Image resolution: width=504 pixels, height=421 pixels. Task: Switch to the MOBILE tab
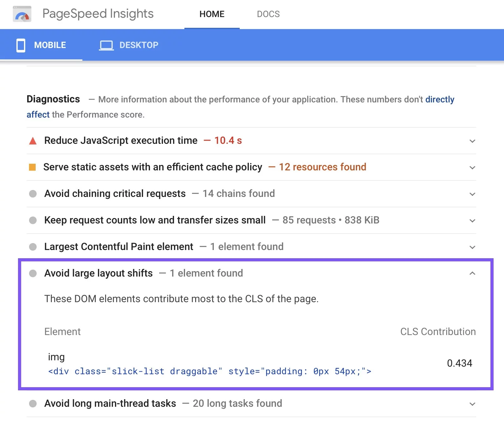[x=41, y=45]
